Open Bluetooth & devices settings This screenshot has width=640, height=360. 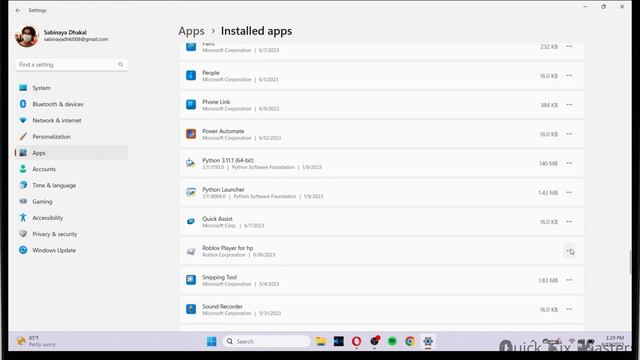[x=71, y=104]
